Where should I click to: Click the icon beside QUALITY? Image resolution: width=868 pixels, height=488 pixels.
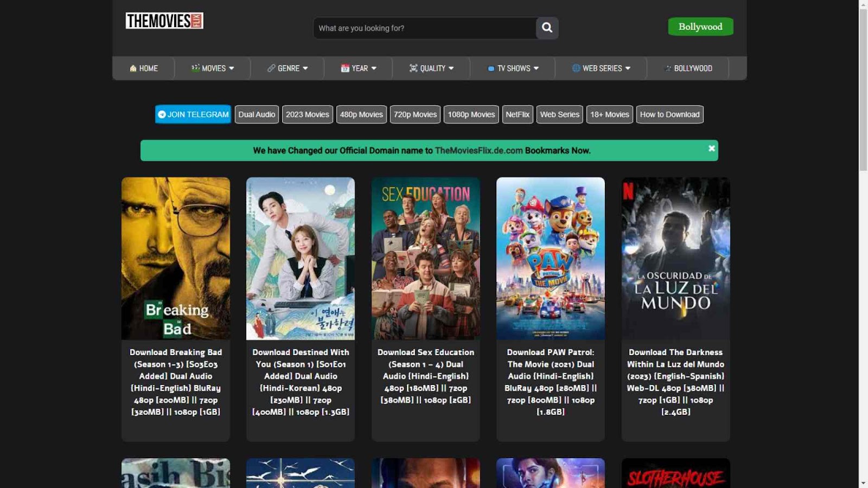pyautogui.click(x=413, y=68)
